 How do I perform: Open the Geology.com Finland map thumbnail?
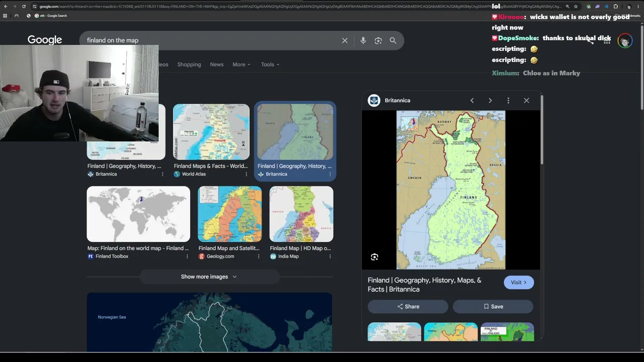[230, 214]
